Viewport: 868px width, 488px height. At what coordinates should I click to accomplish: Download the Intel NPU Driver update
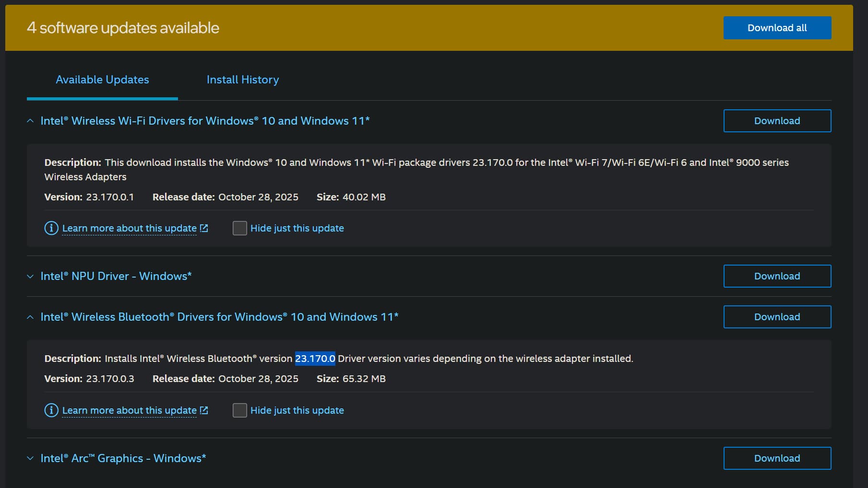coord(777,276)
